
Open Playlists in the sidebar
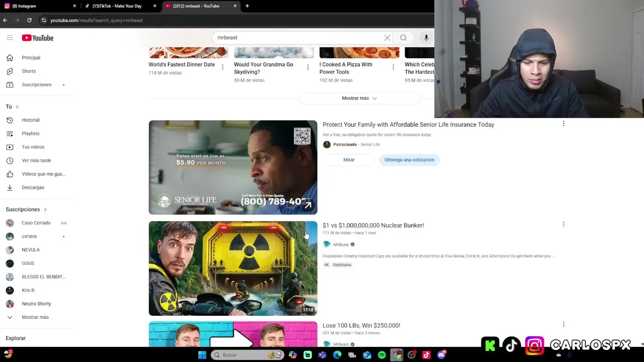(30, 134)
